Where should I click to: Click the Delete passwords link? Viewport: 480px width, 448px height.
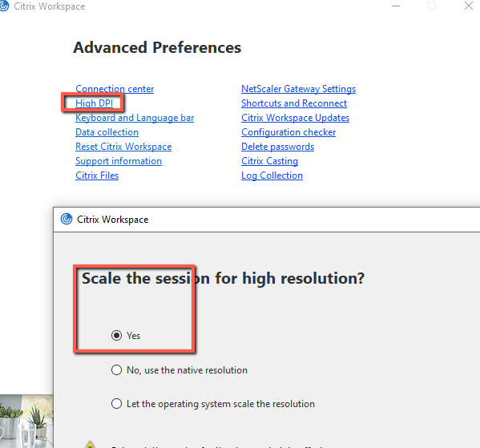[277, 147]
